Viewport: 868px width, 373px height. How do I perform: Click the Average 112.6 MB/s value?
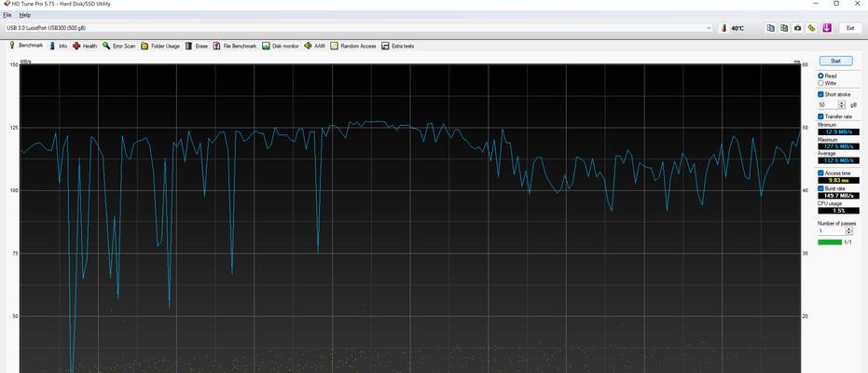tap(839, 160)
